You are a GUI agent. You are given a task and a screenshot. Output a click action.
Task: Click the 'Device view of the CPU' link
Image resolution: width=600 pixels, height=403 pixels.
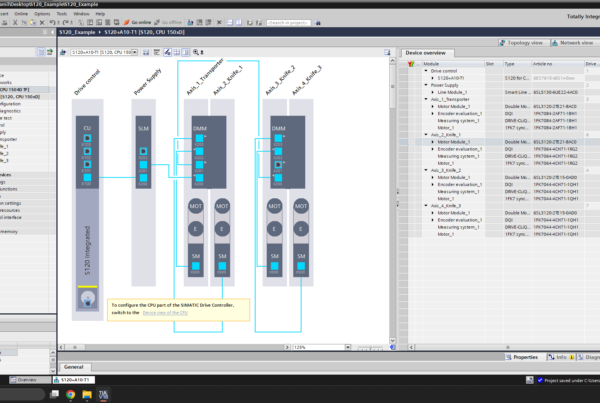pyautogui.click(x=164, y=313)
